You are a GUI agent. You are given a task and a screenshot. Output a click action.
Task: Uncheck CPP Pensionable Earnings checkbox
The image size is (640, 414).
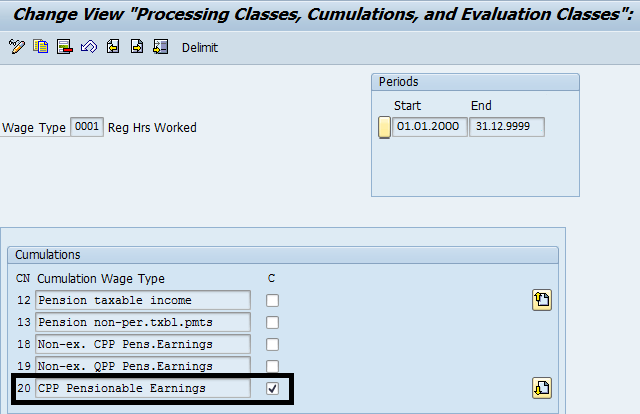(x=272, y=388)
